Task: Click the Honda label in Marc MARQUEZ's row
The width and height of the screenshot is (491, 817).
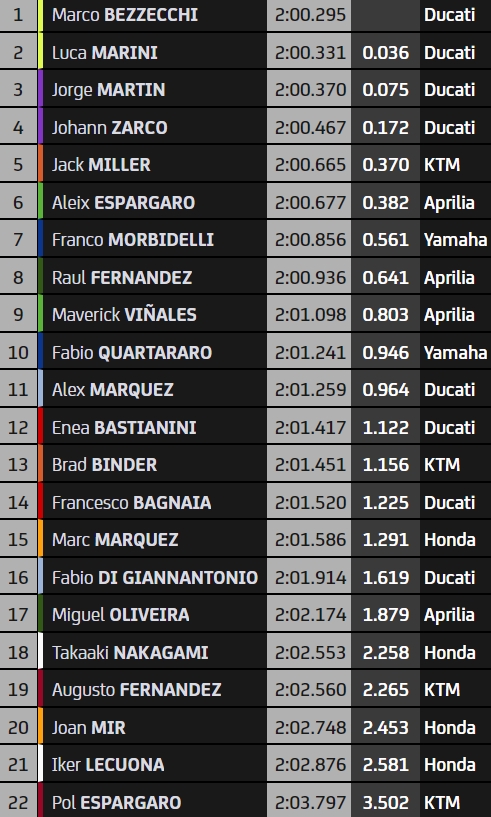Action: [450, 540]
